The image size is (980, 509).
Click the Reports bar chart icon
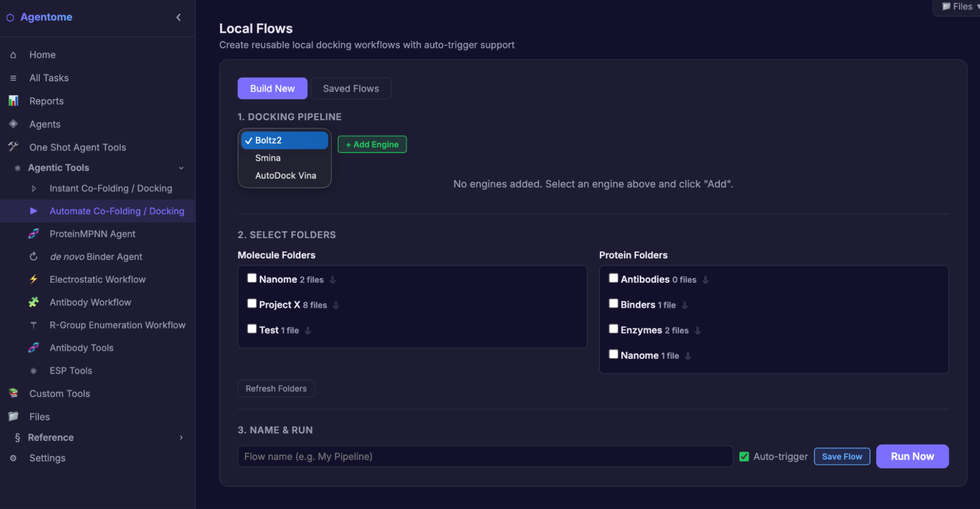[x=13, y=101]
